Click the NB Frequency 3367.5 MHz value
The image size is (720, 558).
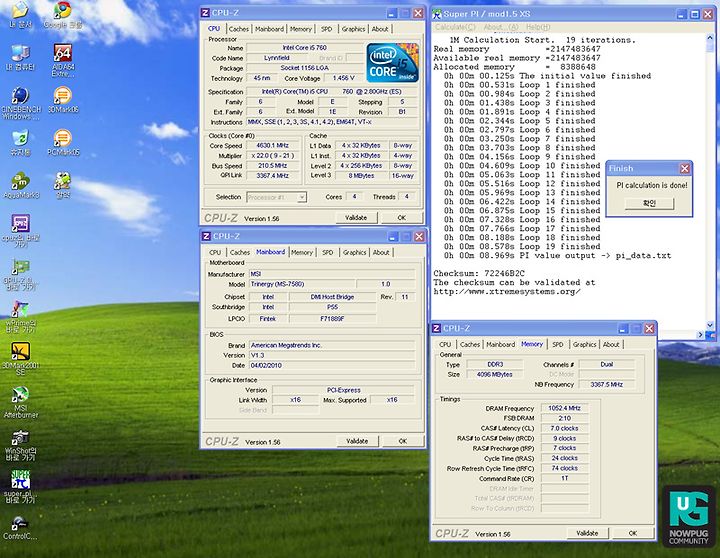pos(607,384)
